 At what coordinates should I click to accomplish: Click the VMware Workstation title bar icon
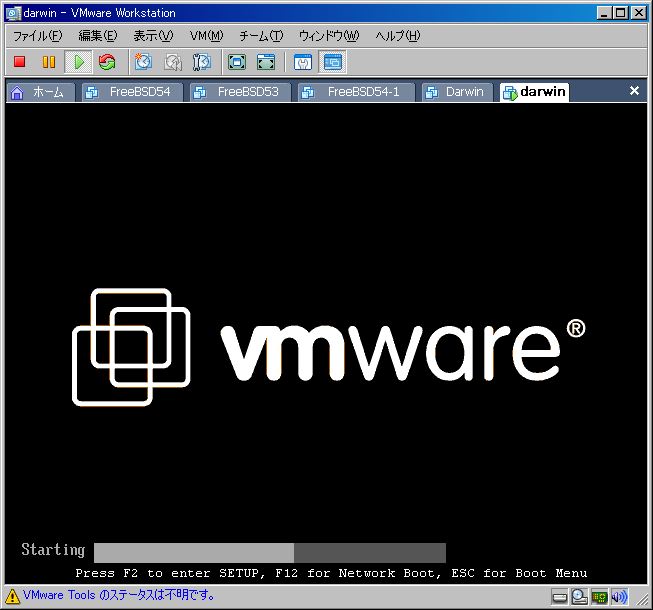coord(13,13)
